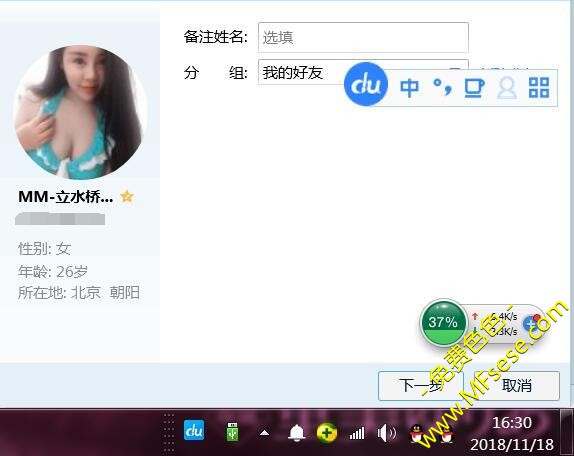Open the volume speaker tray icon
Viewport: 574px width, 456px height.
coord(387,434)
